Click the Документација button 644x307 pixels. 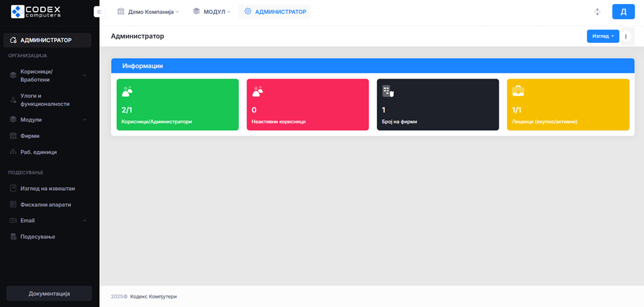click(x=49, y=293)
